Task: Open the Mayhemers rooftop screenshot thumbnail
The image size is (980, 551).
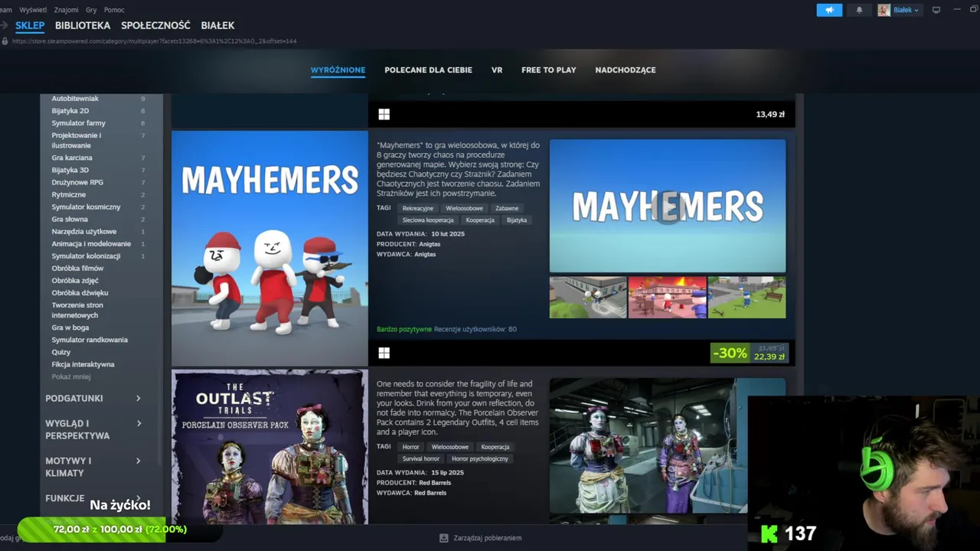Action: click(588, 298)
